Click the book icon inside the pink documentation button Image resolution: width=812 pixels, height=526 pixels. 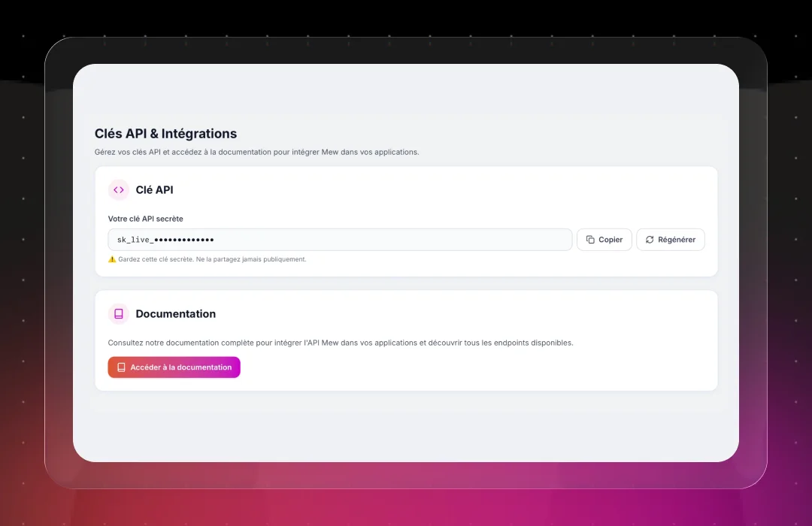(x=121, y=367)
